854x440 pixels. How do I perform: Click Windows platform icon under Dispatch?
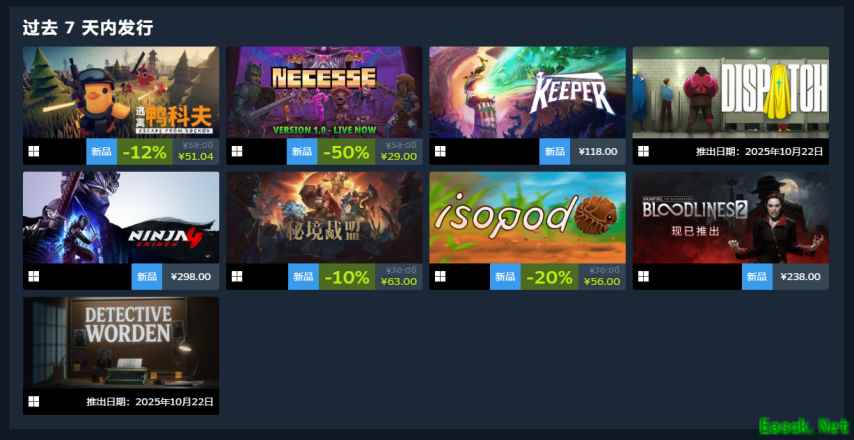(x=643, y=151)
